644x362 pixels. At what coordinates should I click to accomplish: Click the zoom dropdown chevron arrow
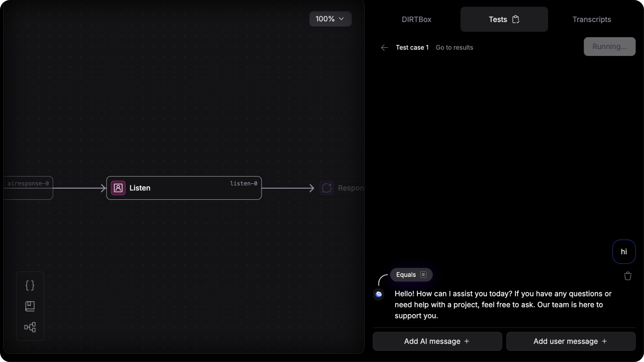click(341, 19)
